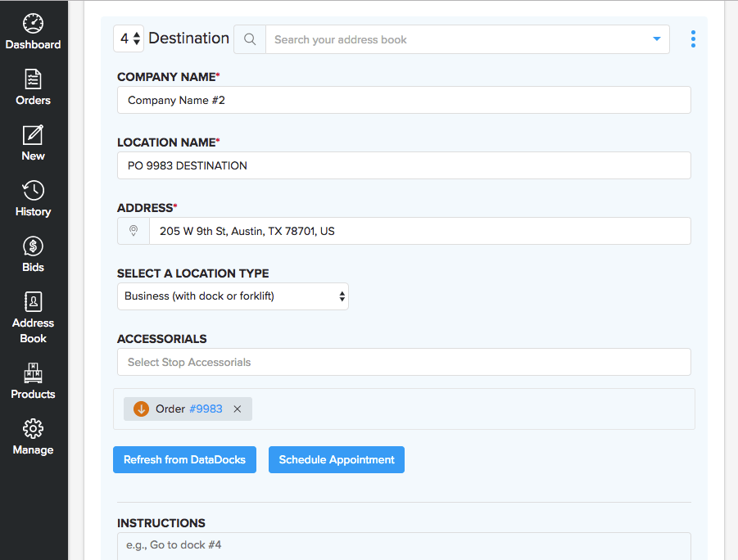
Task: Click the SELECT A LOCATION TYPE label
Action: click(x=193, y=273)
